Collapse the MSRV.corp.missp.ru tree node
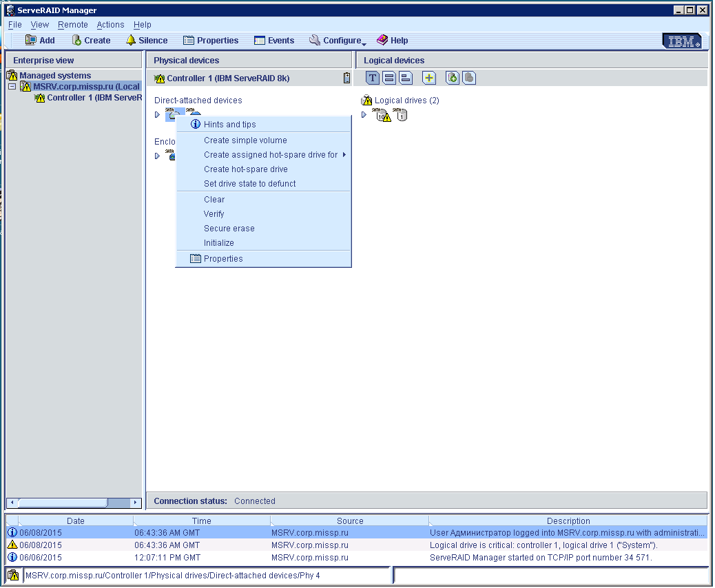 12,87
